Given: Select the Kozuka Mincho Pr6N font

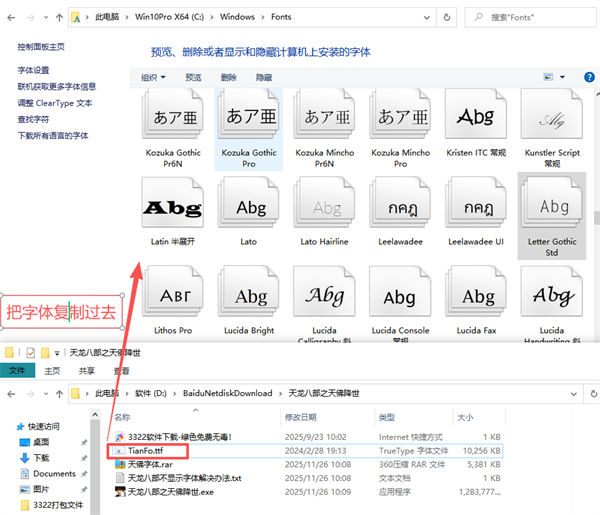Looking at the screenshot, I should (x=324, y=129).
